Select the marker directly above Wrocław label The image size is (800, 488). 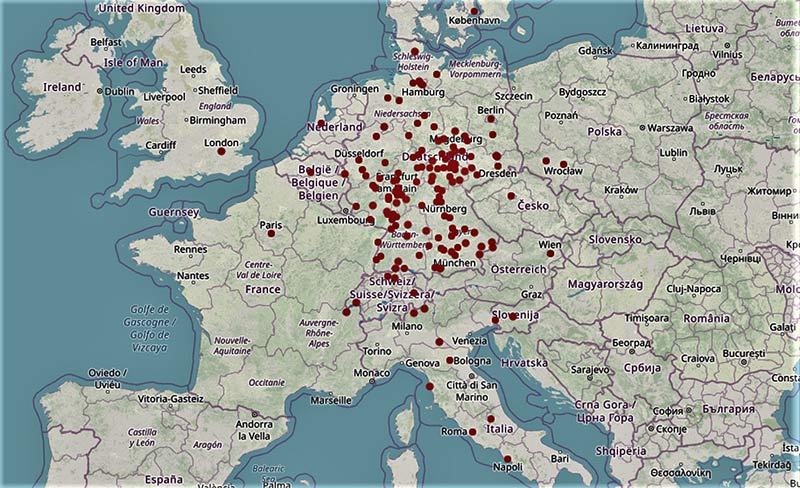564,164
